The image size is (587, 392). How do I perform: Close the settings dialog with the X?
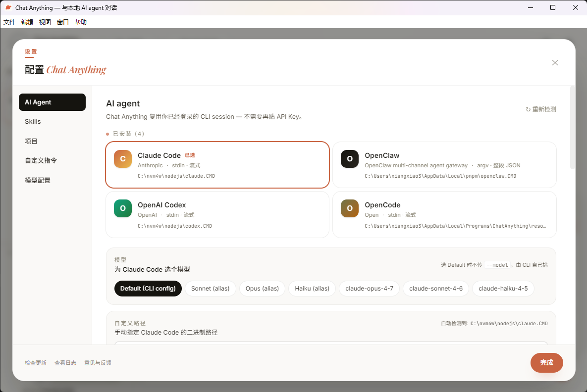[x=555, y=63]
